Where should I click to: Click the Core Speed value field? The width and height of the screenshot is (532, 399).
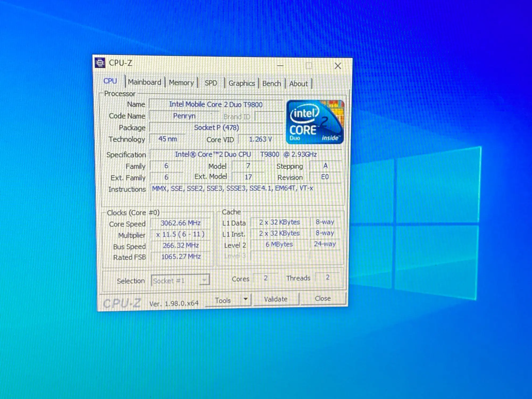point(180,223)
